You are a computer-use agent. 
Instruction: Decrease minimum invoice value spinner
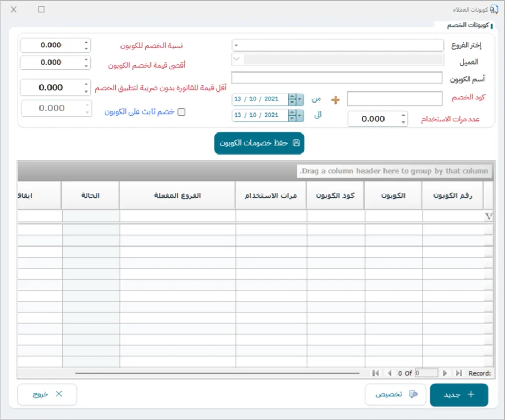(86, 91)
